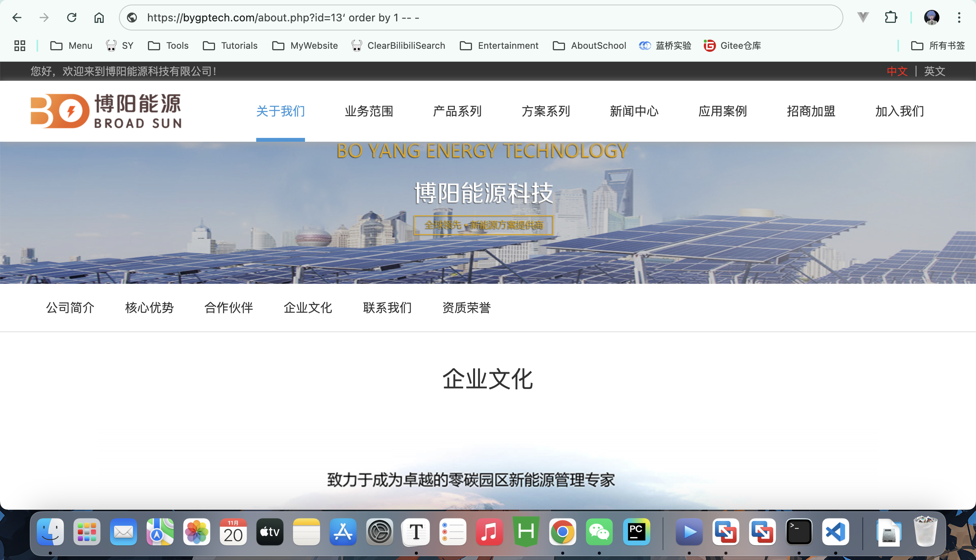Screen dimensions: 976x560
Task: Expand the Tutorials bookmark folder
Action: tap(230, 46)
